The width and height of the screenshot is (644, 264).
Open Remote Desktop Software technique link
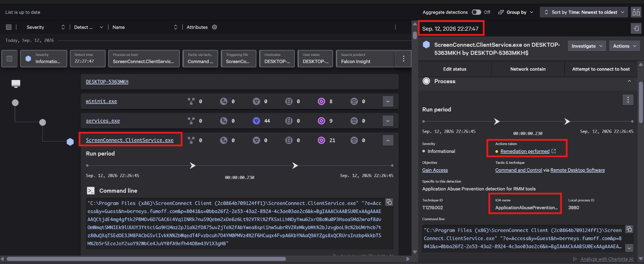(x=577, y=170)
